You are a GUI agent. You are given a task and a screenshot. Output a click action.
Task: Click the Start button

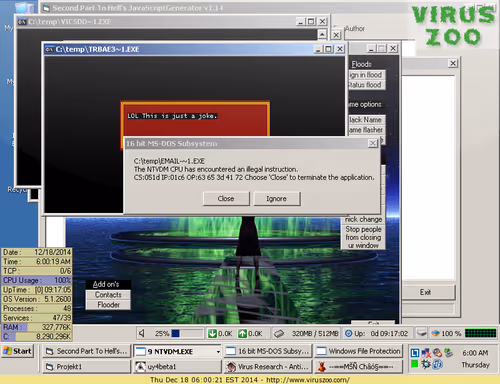(18, 351)
